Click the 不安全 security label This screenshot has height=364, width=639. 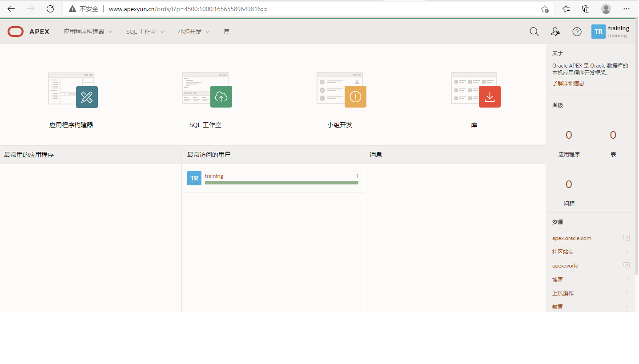pyautogui.click(x=89, y=9)
